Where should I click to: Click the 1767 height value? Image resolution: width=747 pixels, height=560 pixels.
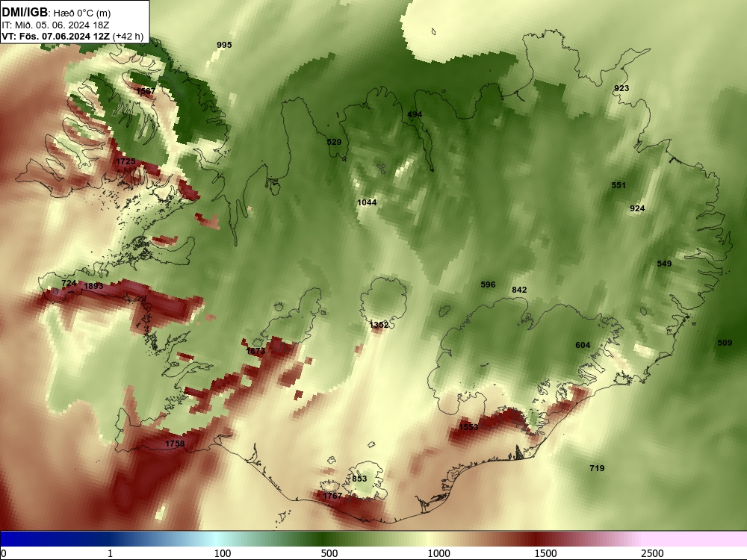[332, 496]
